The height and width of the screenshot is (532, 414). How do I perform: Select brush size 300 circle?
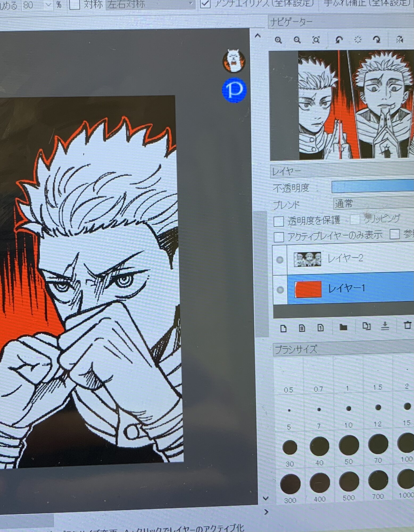pyautogui.click(x=290, y=484)
